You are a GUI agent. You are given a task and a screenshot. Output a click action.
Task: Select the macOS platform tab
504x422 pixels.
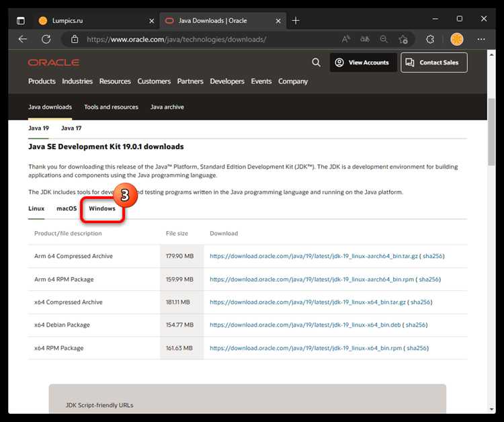click(x=67, y=209)
